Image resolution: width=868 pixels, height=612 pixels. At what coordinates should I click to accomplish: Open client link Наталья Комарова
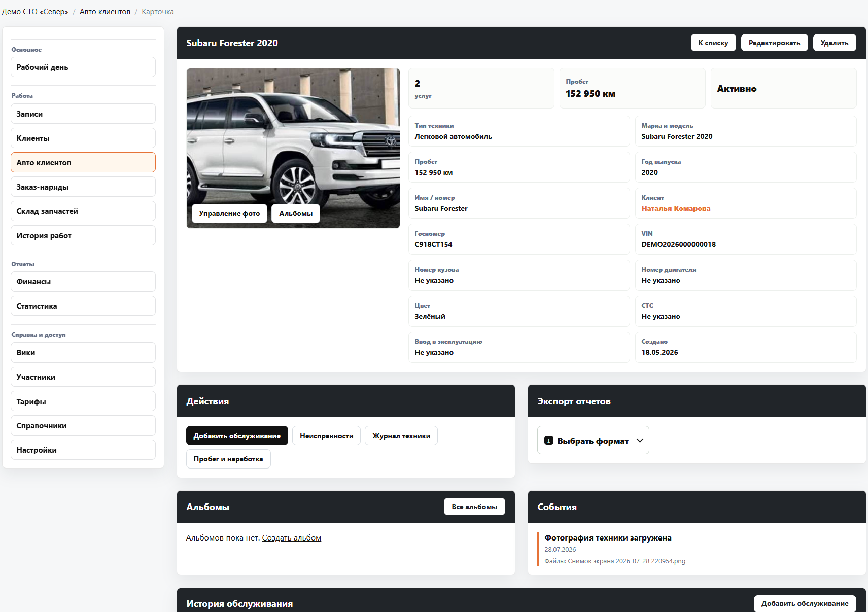tap(676, 208)
